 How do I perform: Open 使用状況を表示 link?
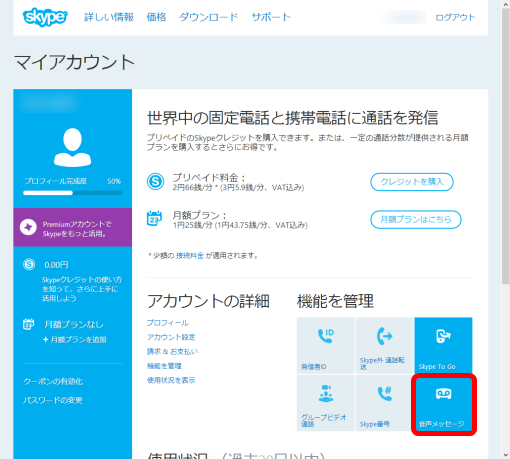(171, 380)
